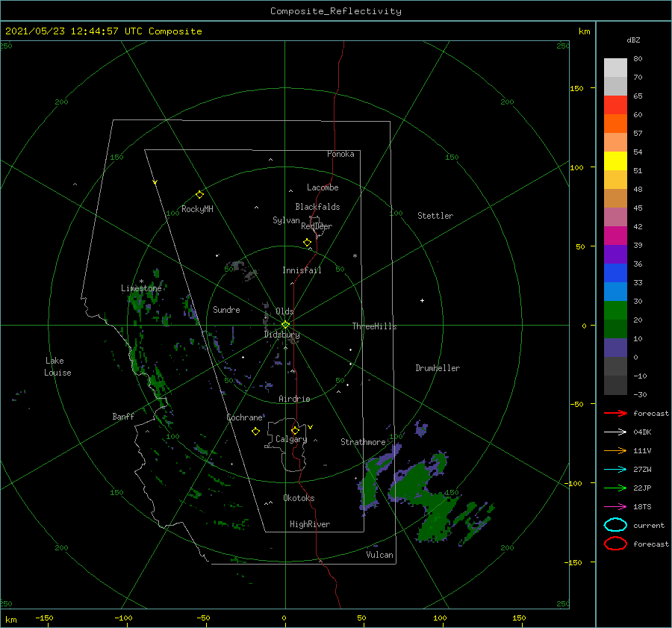Select the yellow radar-center diamond near Olds

[x=285, y=325]
